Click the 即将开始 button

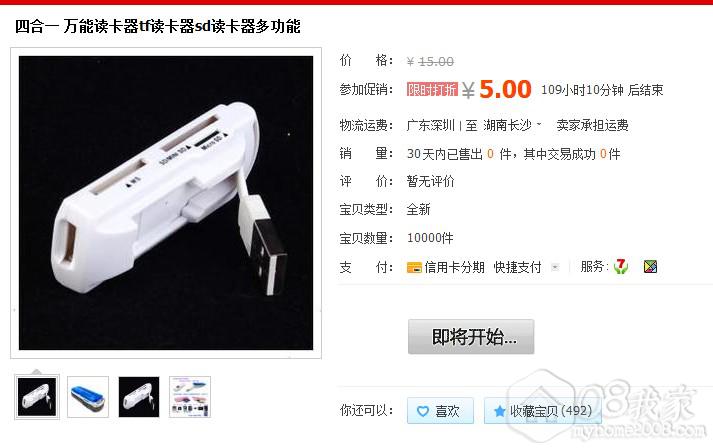point(471,337)
